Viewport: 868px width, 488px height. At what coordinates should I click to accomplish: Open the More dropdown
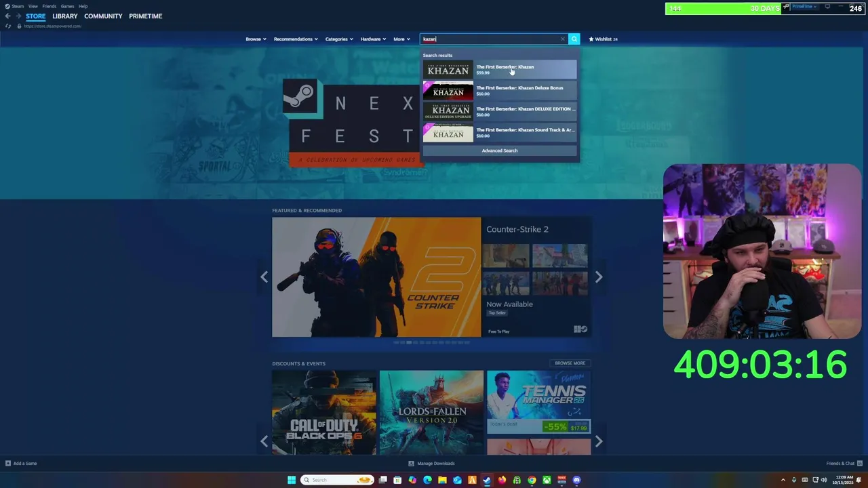tap(401, 39)
